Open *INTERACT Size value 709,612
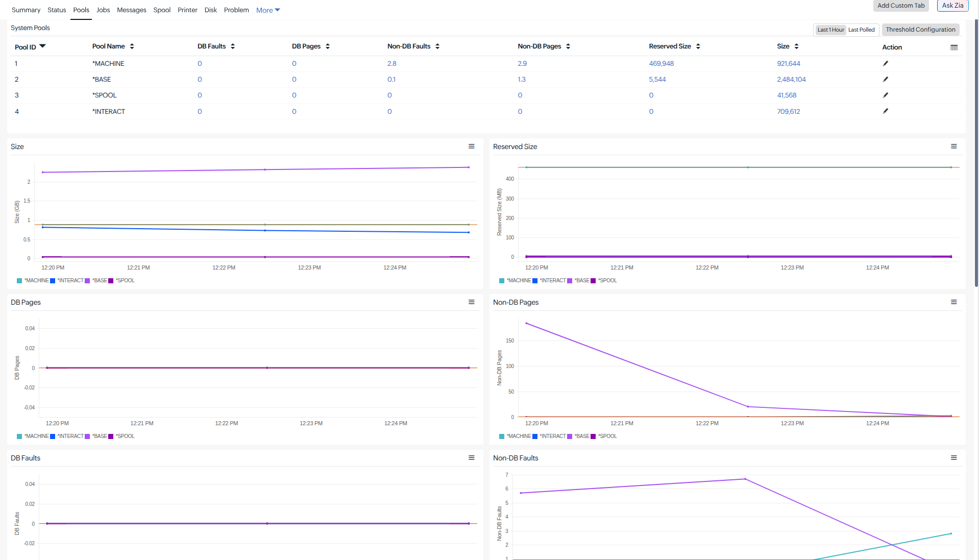 [789, 111]
